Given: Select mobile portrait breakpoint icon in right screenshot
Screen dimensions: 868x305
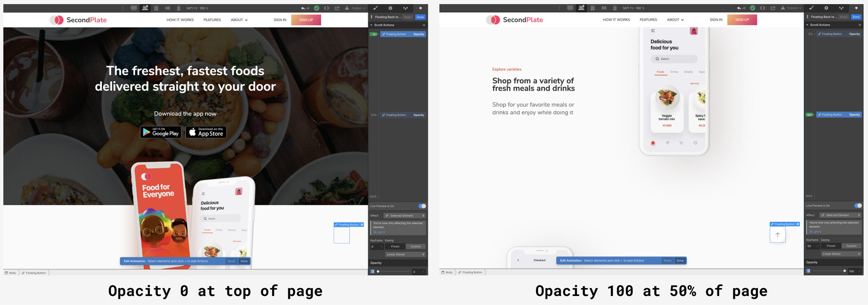Looking at the screenshot, I should 614,8.
